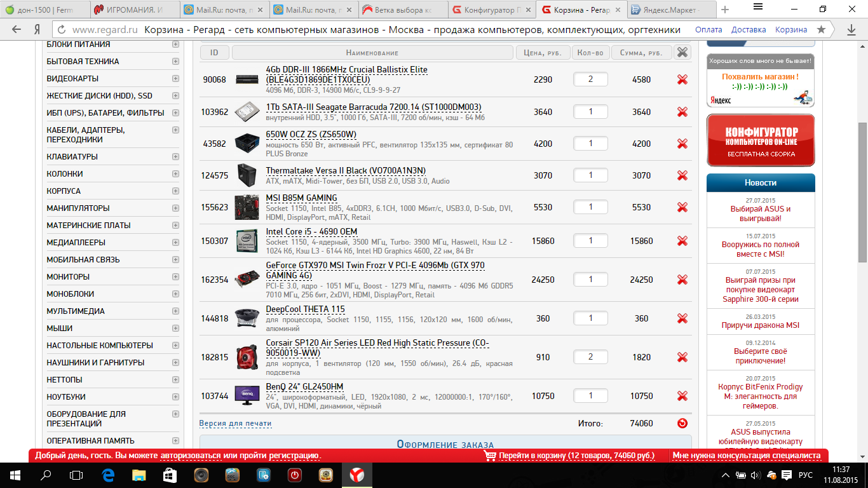This screenshot has height=488, width=868.
Task: Open the Windows Start menu
Action: pos(15,475)
